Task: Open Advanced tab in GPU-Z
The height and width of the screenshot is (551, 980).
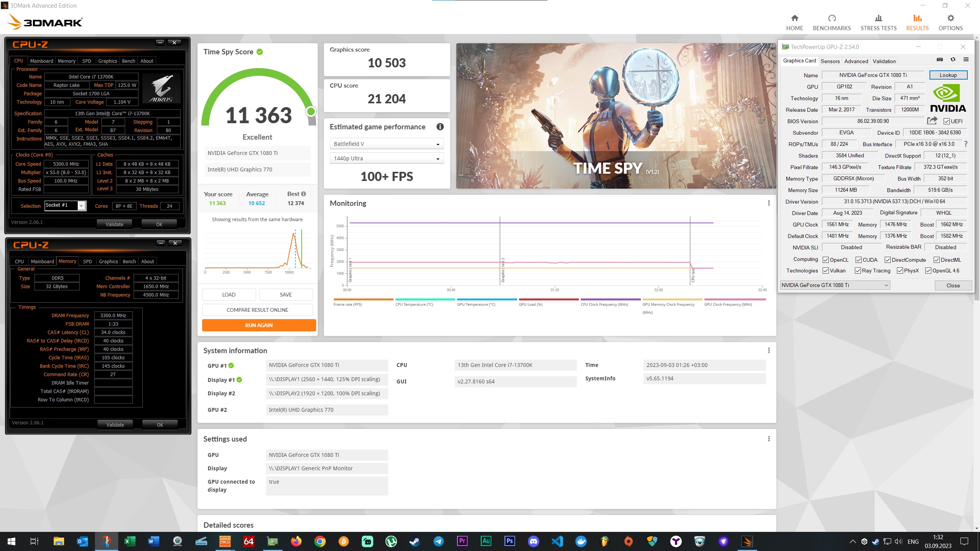Action: click(x=856, y=61)
